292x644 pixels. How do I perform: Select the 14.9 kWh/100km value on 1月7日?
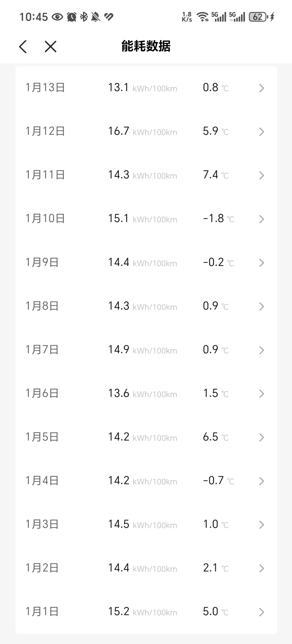point(143,350)
